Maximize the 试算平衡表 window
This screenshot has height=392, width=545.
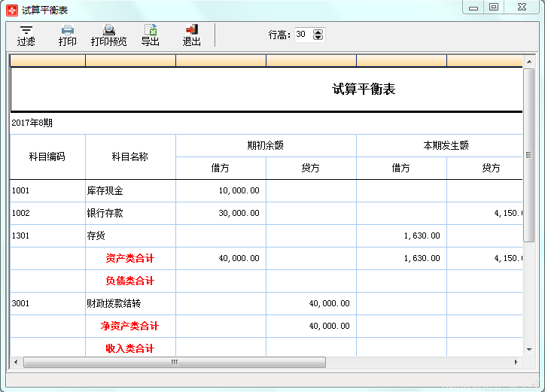pos(494,8)
